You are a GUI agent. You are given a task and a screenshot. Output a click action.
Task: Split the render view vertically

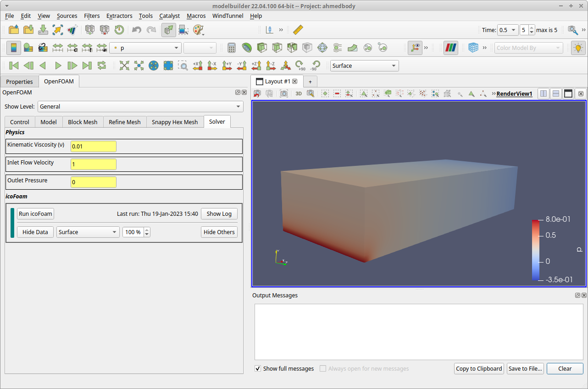(556, 93)
